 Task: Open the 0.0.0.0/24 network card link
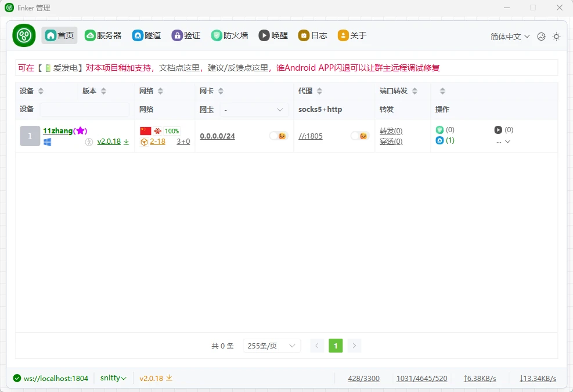[x=218, y=136]
